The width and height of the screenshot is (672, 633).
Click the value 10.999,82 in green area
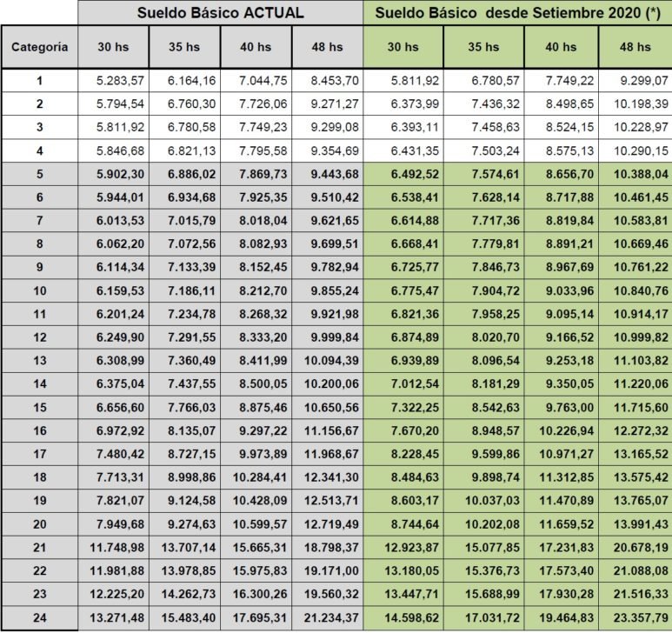635,337
